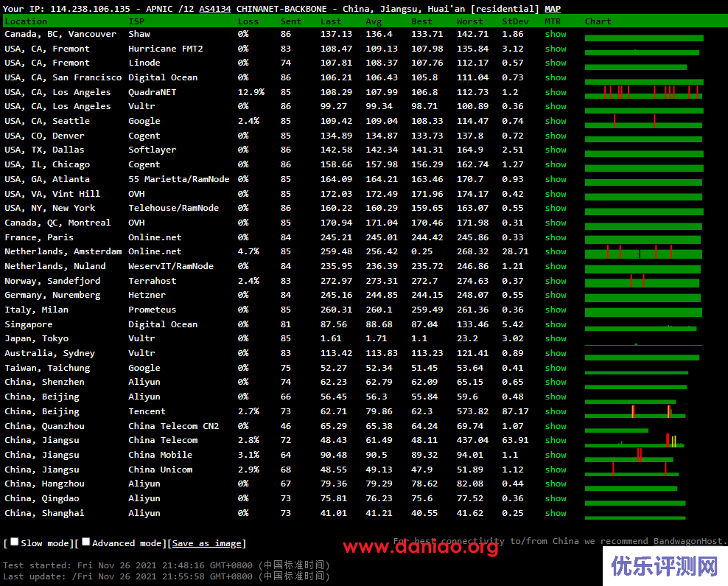Screen dimensions: 728x586
Task: Show MTR for Hurricane FMT2 Fremont
Action: [556, 49]
